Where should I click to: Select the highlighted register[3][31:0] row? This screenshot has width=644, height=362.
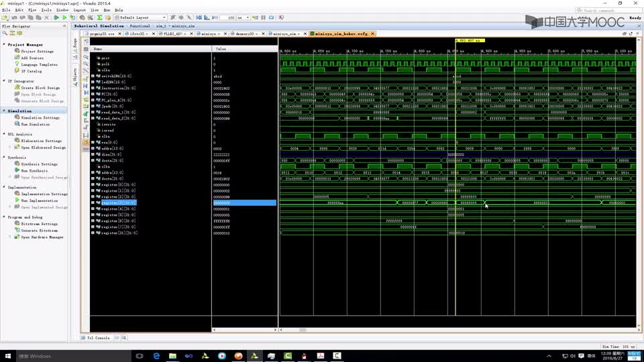[183, 202]
